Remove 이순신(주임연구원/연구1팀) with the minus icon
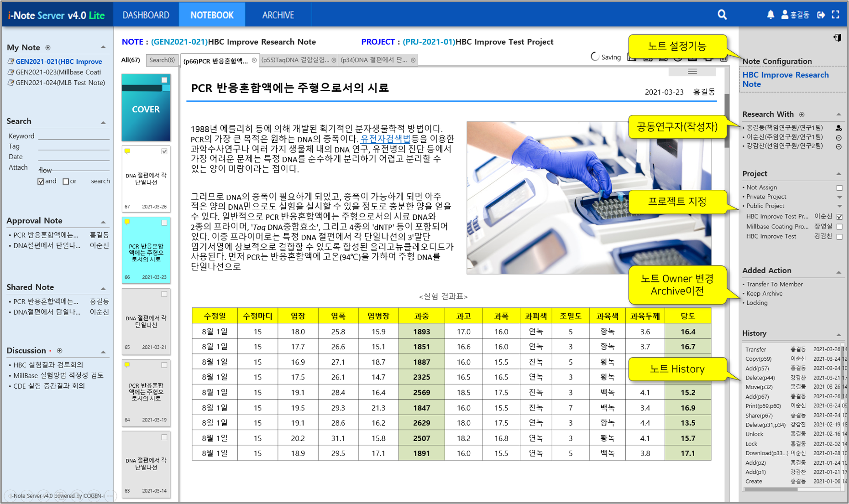Viewport: 849px width, 504px height. (839, 137)
